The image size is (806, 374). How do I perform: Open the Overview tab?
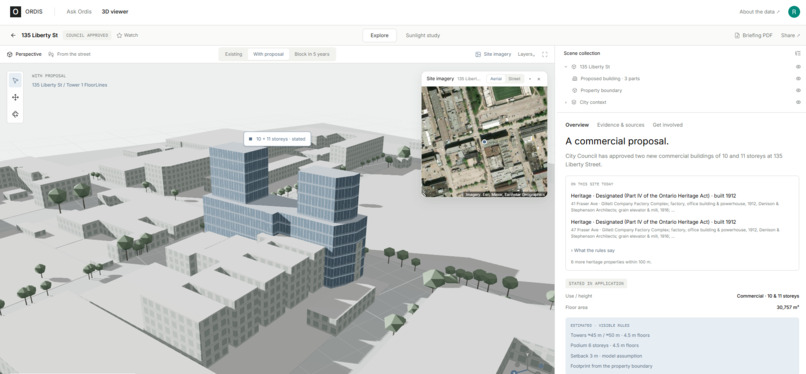pos(577,125)
